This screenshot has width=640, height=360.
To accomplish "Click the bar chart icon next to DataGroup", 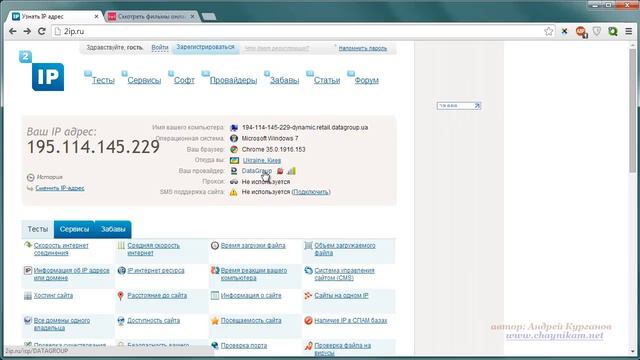I will click(x=291, y=171).
